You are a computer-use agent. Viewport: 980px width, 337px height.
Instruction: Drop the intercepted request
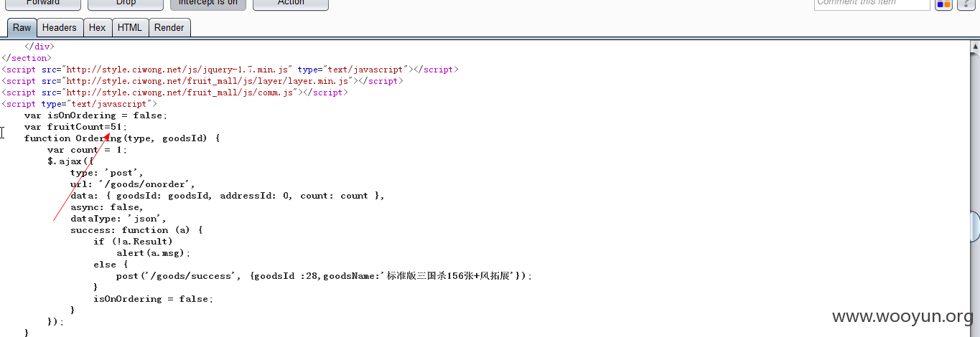(126, 4)
